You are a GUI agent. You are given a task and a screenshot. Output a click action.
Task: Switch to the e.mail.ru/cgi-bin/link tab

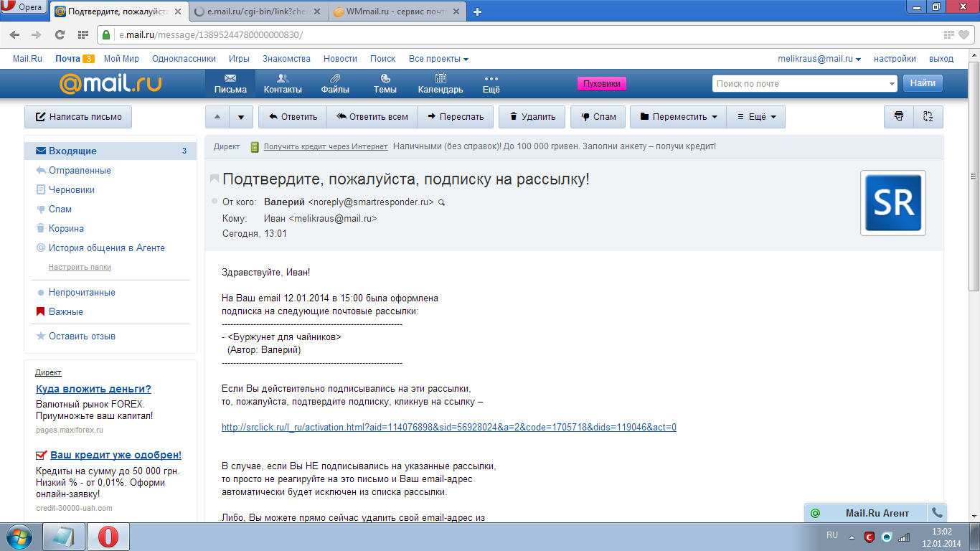[259, 11]
